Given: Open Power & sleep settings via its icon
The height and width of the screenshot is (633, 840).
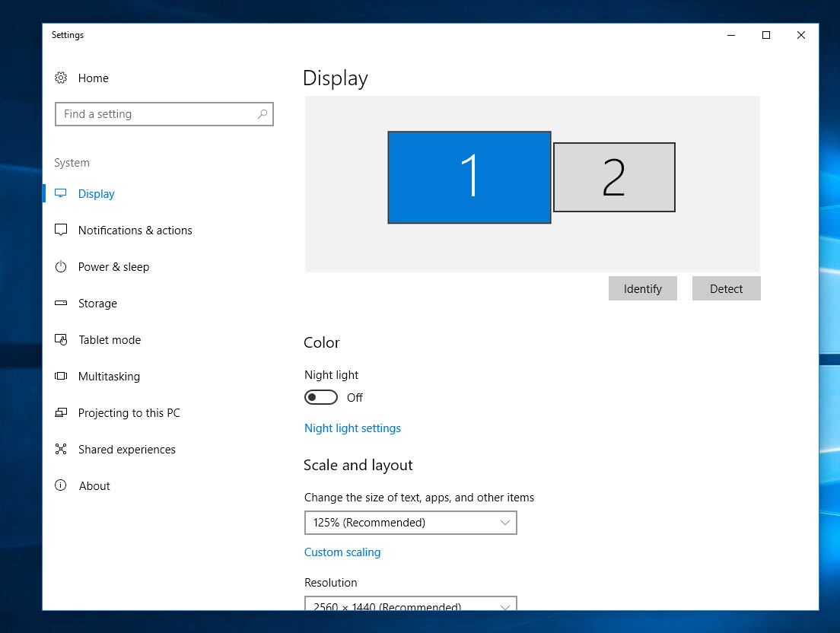Looking at the screenshot, I should (x=61, y=266).
